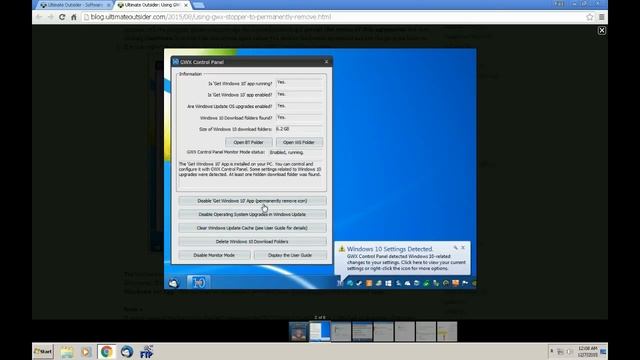Click 'Open WS Folder' button

(299, 142)
